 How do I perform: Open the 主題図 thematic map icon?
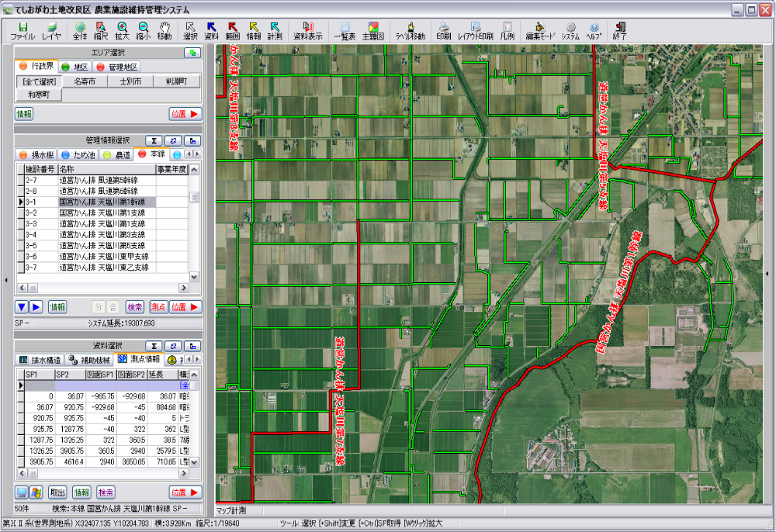click(x=374, y=31)
